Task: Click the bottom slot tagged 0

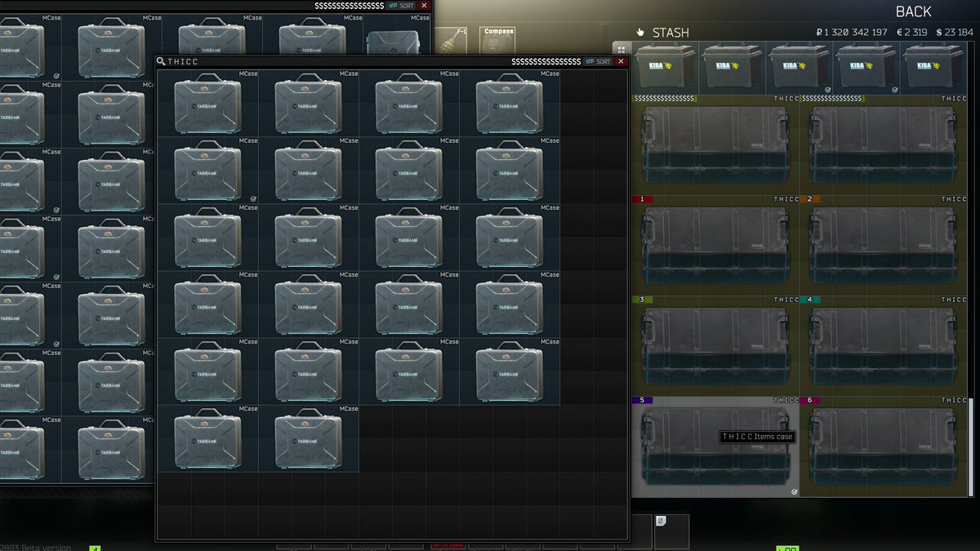Action: tap(671, 531)
